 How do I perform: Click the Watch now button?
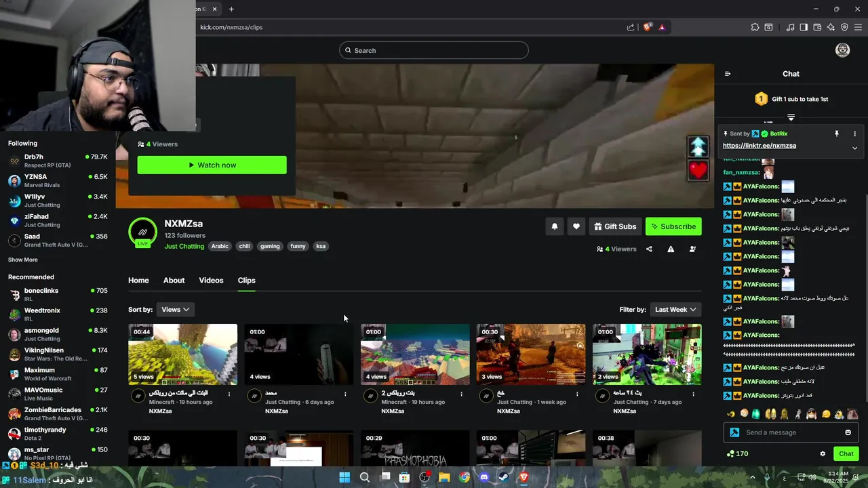[212, 165]
